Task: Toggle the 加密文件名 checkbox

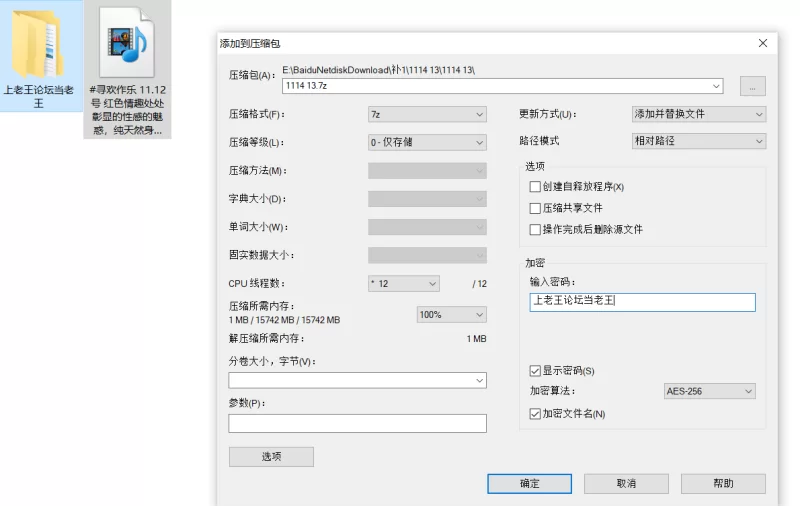Action: tap(535, 414)
